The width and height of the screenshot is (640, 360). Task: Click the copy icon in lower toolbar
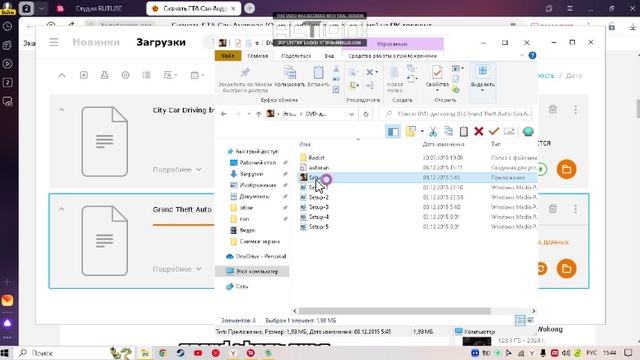coord(448,131)
